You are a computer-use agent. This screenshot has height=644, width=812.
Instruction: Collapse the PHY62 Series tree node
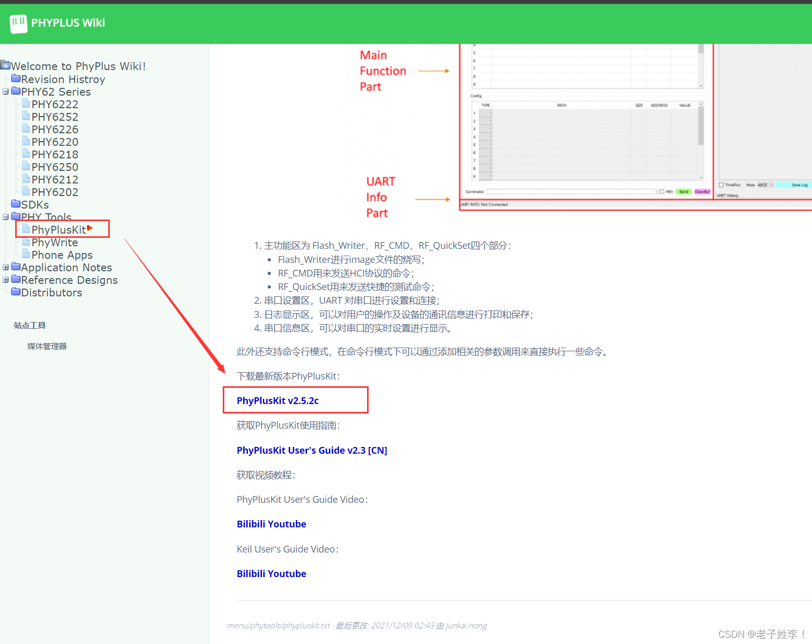click(6, 91)
